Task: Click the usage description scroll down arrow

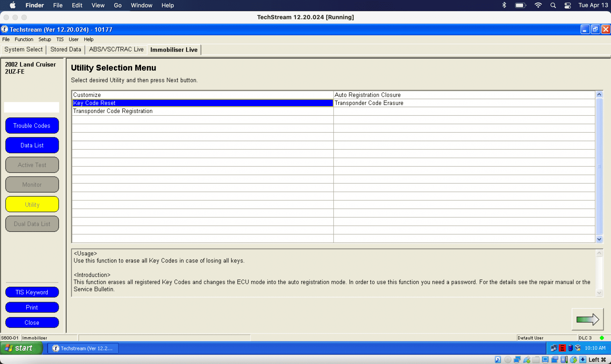Action: tap(599, 293)
